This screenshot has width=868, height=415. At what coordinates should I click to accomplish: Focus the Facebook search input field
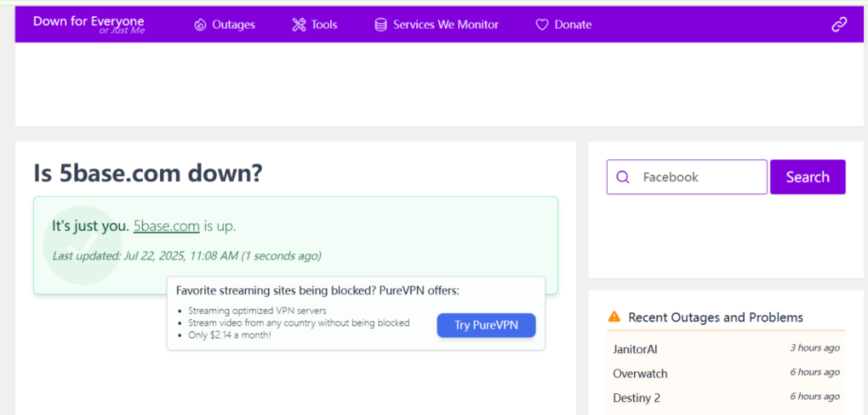(699, 177)
